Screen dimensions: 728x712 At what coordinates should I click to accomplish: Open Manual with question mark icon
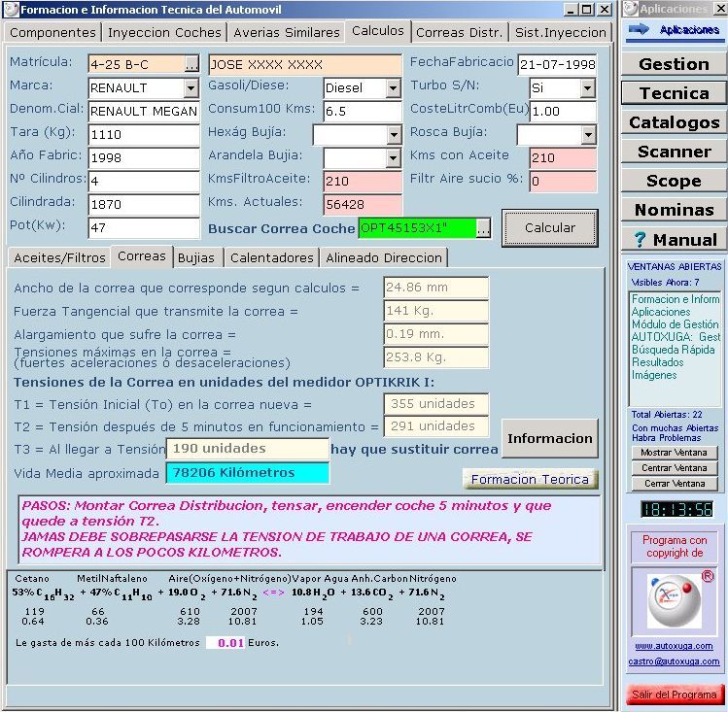point(675,240)
